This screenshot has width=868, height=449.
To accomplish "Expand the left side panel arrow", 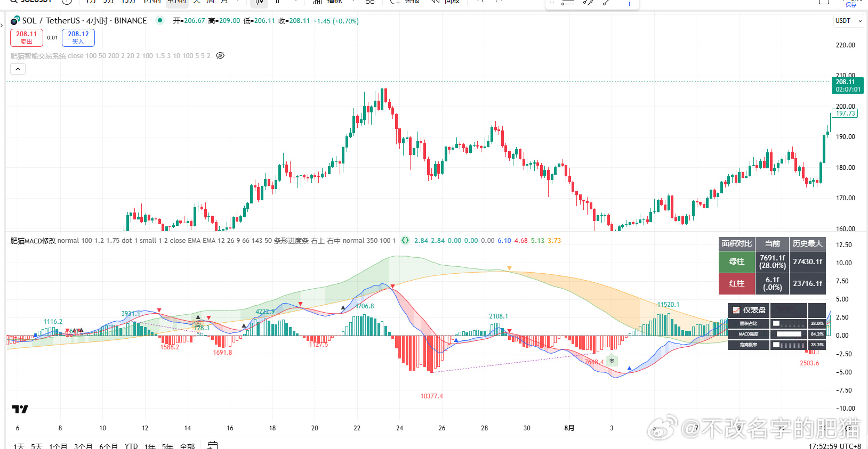I will [2, 25].
